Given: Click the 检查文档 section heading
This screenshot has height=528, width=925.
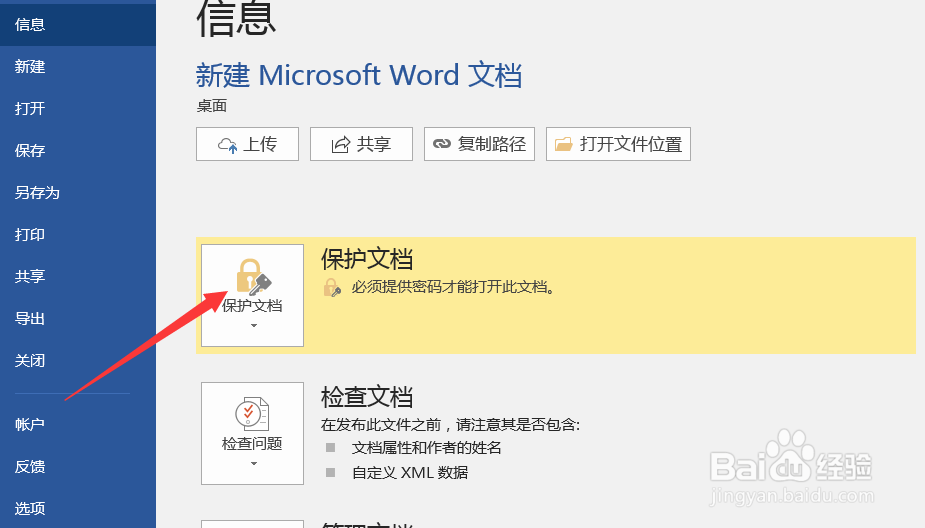Looking at the screenshot, I should pyautogui.click(x=367, y=397).
